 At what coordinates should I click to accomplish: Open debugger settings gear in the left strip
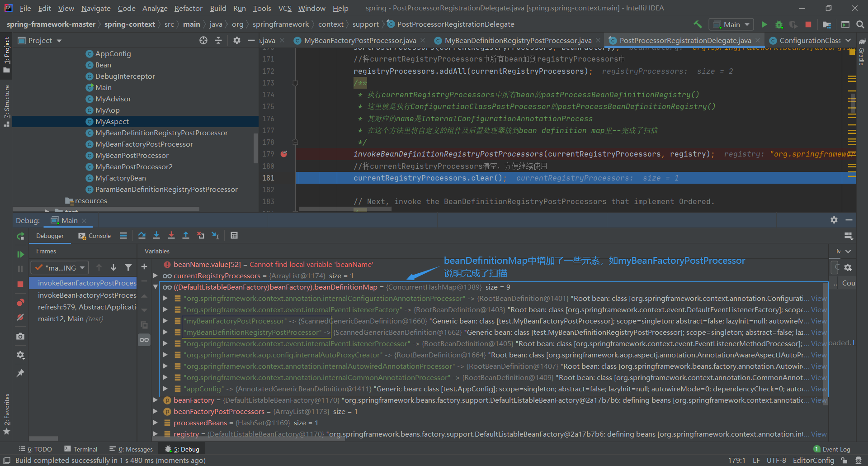pos(20,355)
